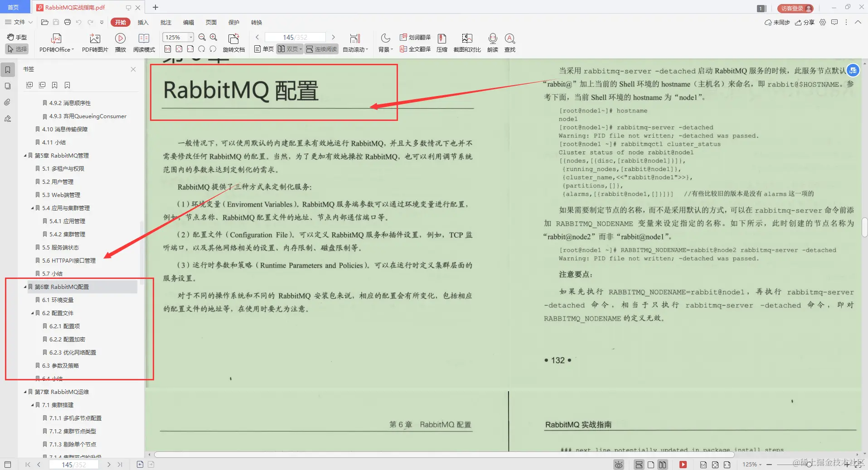Toggle eye-protection mode in the status bar
The height and width of the screenshot is (470, 868).
coord(619,464)
